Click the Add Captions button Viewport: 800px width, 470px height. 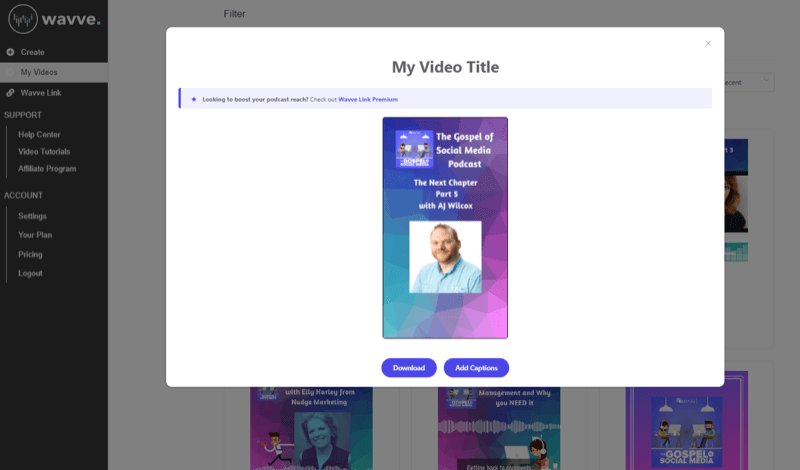tap(476, 368)
